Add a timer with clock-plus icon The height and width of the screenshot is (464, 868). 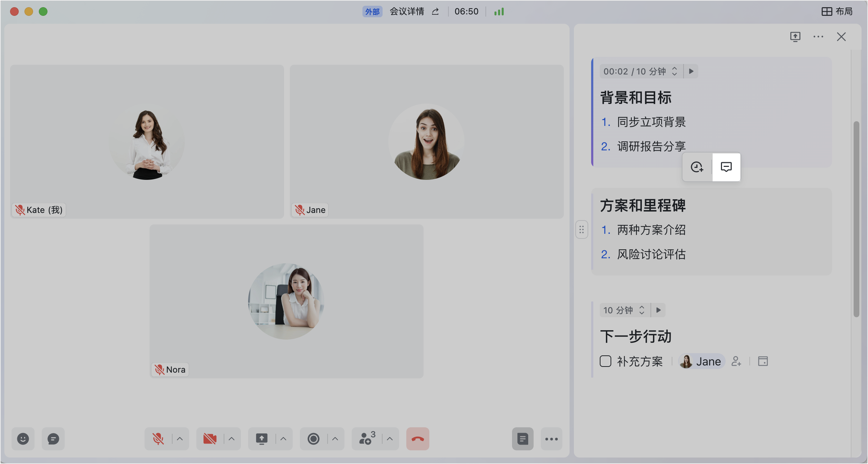[x=697, y=167]
